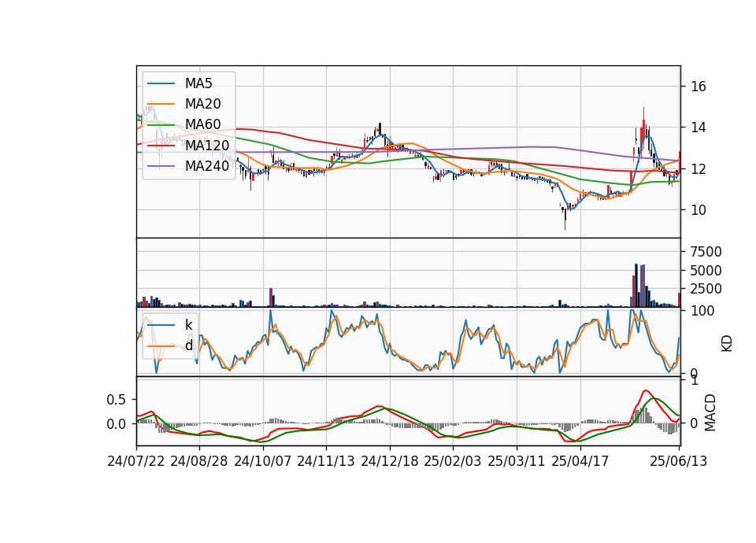Image resolution: width=756 pixels, height=543 pixels.
Task: Click the price axis value 12
Action: click(x=699, y=169)
